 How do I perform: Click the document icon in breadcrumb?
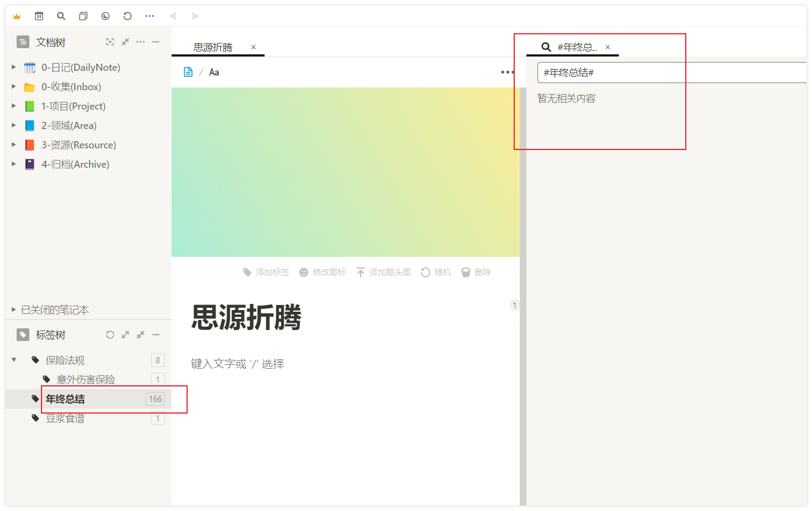coord(188,72)
